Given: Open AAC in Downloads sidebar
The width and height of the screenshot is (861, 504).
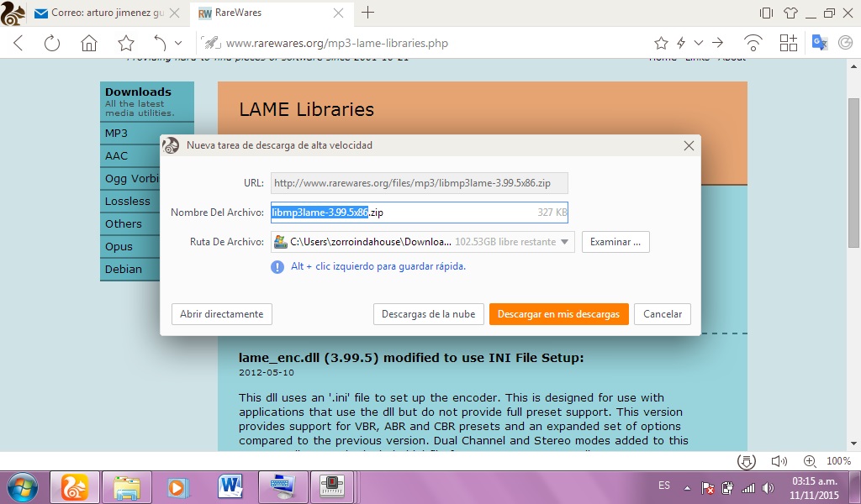Looking at the screenshot, I should tap(116, 155).
